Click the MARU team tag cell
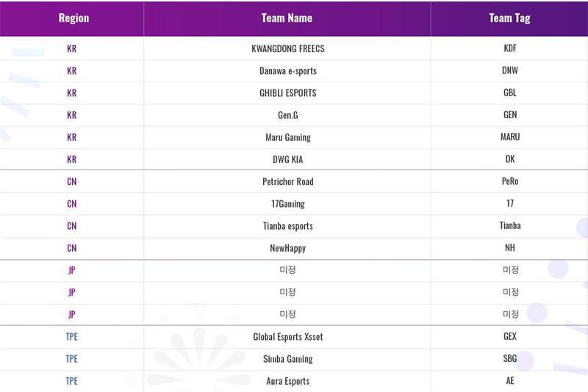588x392 pixels. click(x=510, y=137)
